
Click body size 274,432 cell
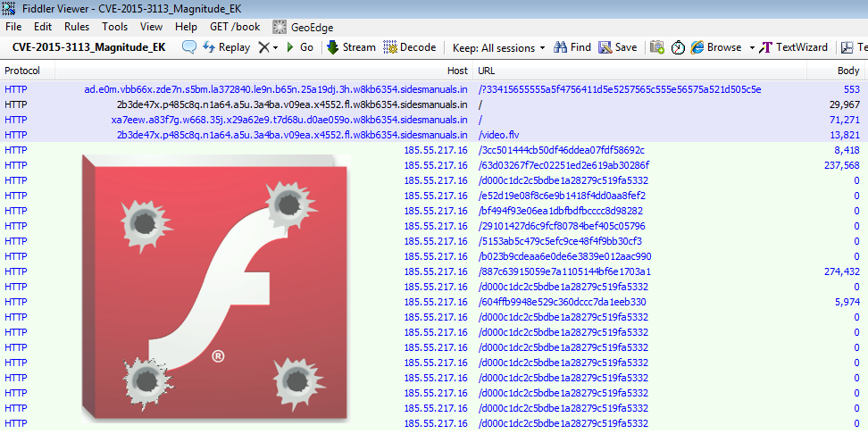842,271
